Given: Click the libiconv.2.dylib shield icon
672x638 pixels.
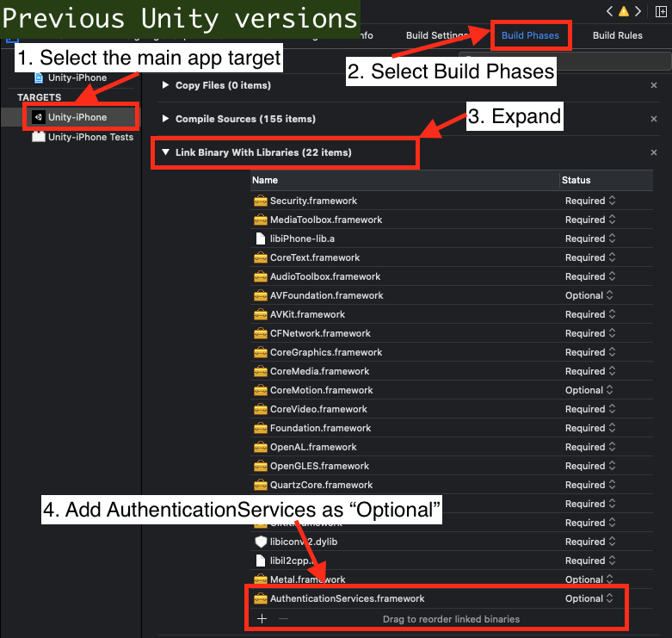Looking at the screenshot, I should (x=261, y=542).
